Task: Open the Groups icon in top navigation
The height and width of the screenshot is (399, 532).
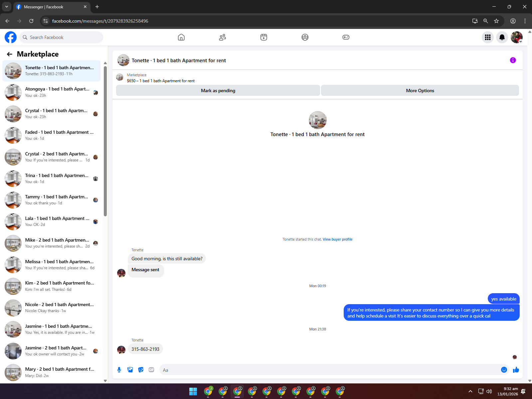Action: pos(305,37)
